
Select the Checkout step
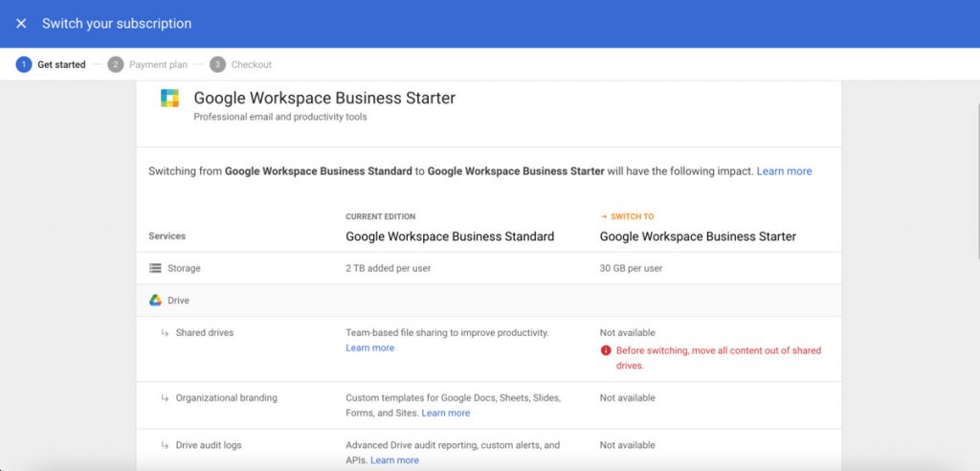coord(240,64)
